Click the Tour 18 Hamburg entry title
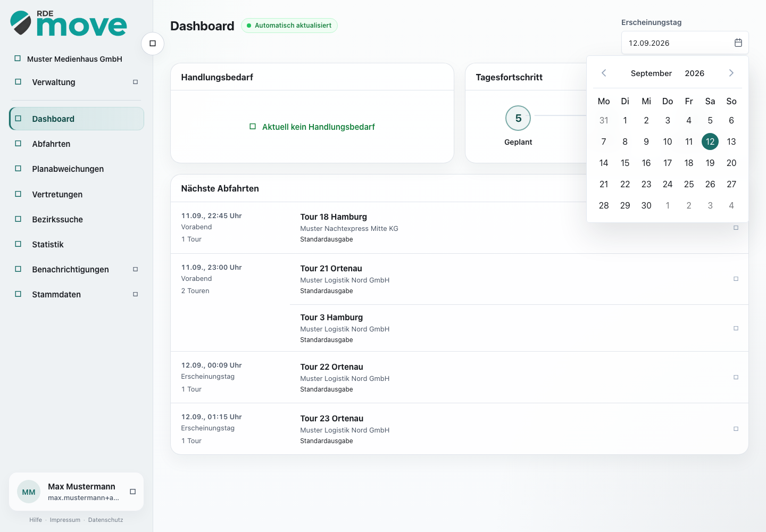 coord(334,217)
